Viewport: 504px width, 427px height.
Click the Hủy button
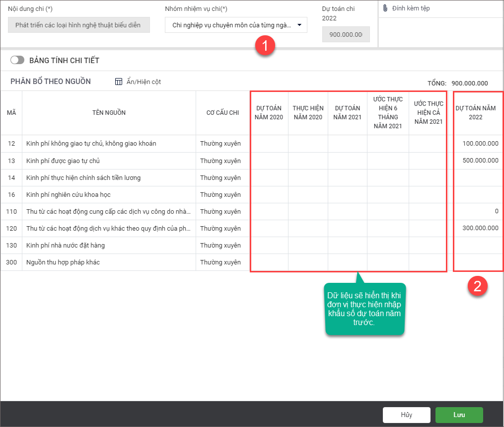click(406, 415)
